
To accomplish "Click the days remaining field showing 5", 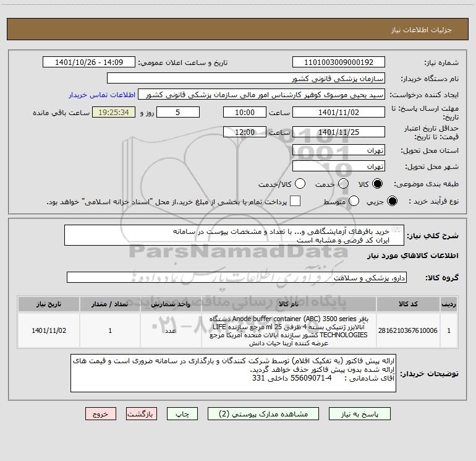I will (x=178, y=112).
